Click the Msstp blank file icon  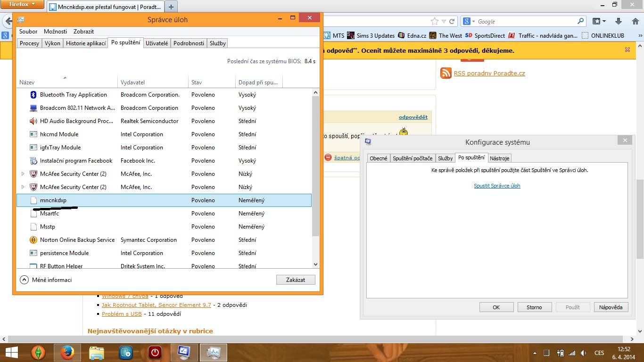[x=33, y=227]
